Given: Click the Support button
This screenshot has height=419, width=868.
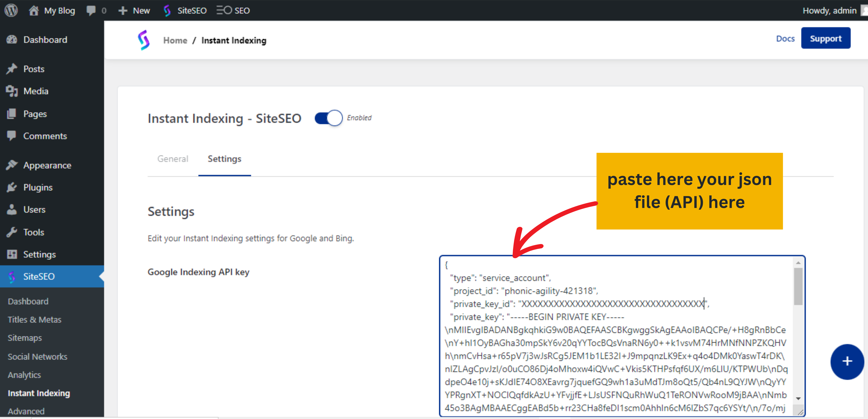Looking at the screenshot, I should (x=826, y=38).
